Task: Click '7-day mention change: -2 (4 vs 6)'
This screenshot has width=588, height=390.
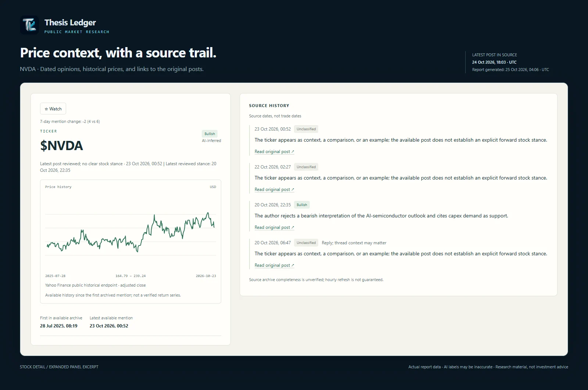Action: tap(70, 121)
